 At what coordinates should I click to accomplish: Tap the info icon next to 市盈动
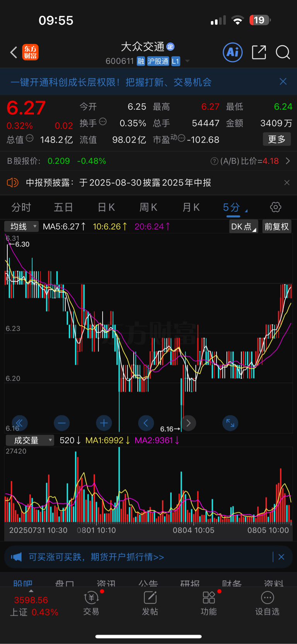pyautogui.click(x=181, y=138)
